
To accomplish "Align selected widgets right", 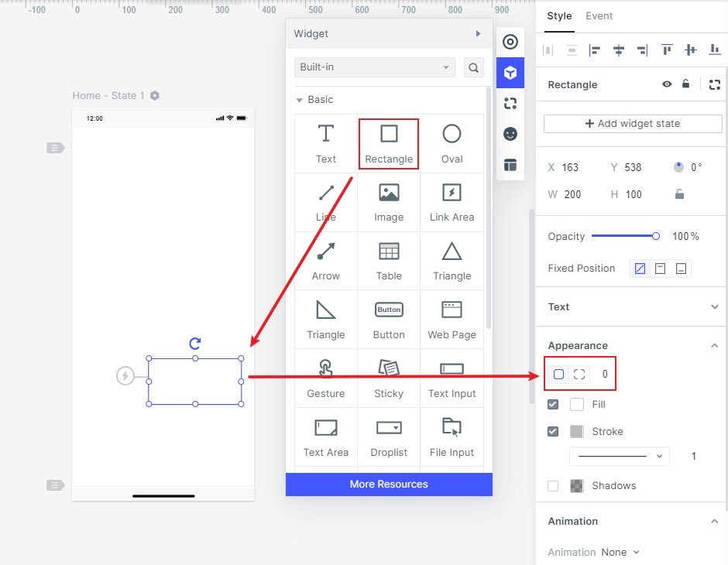I will click(x=643, y=50).
